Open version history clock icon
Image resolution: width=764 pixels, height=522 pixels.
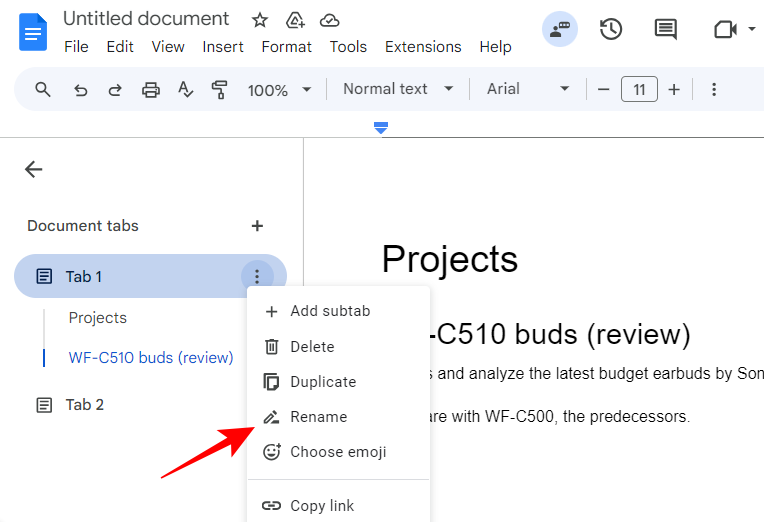(x=611, y=29)
